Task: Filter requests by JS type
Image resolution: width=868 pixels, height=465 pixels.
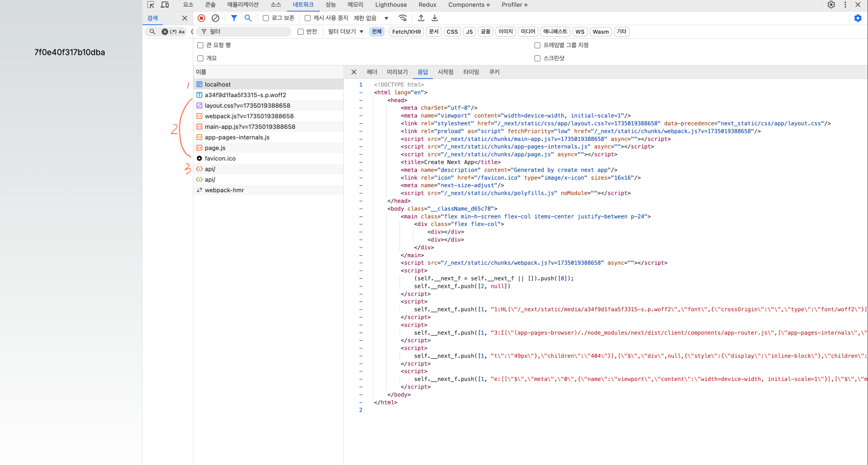Action: (x=469, y=32)
